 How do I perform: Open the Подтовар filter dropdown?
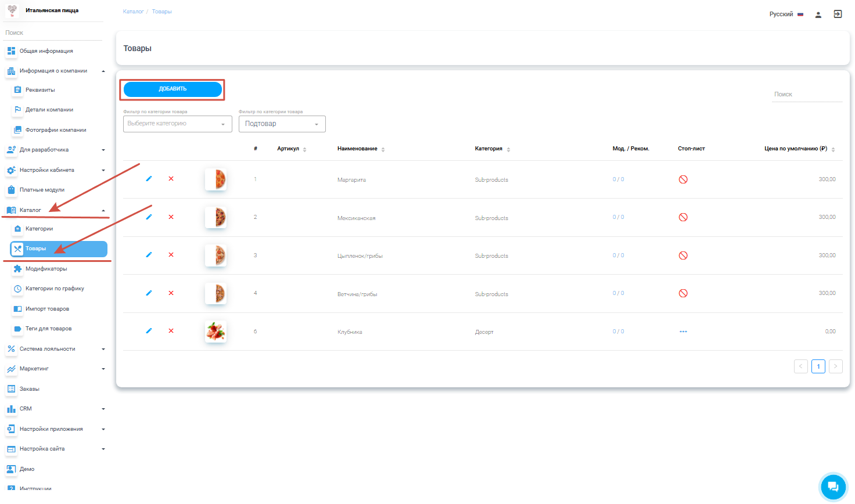282,124
